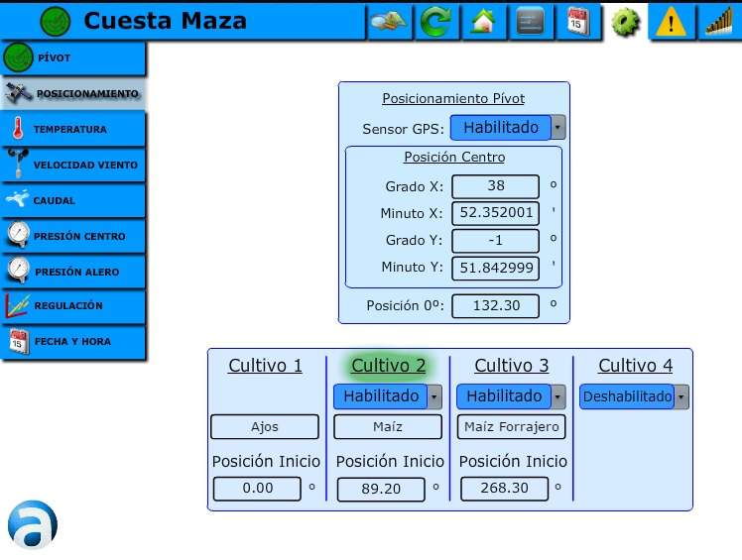
Task: Click the sliders panel icon in toolbar
Action: pyautogui.click(x=531, y=22)
